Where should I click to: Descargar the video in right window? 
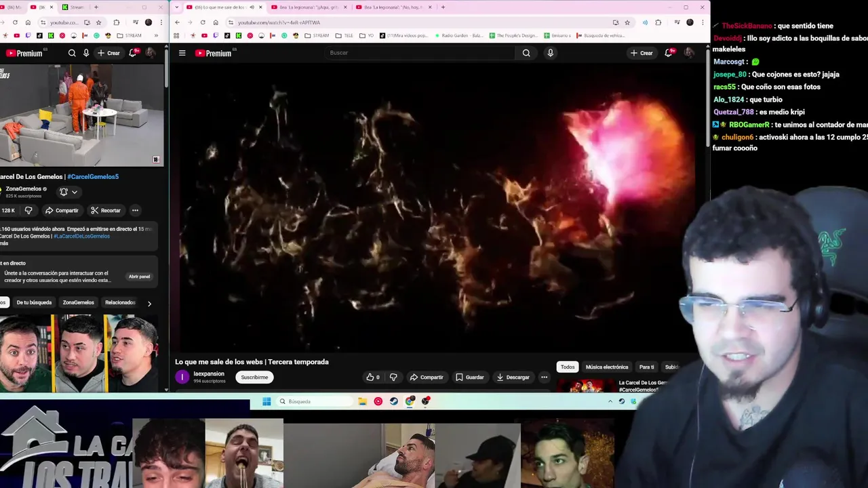pyautogui.click(x=513, y=378)
